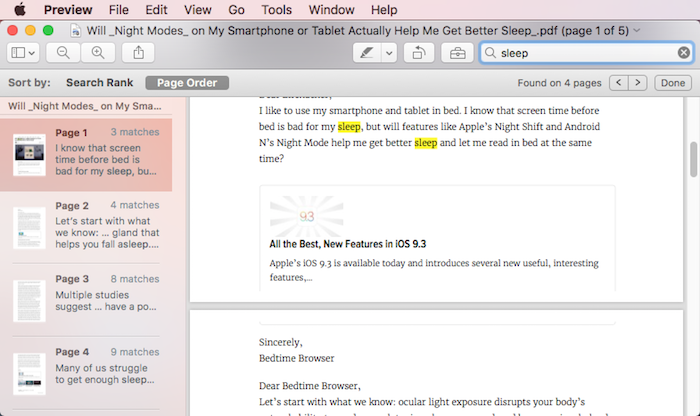
Task: Click the first highlighted sleep match
Action: point(349,127)
